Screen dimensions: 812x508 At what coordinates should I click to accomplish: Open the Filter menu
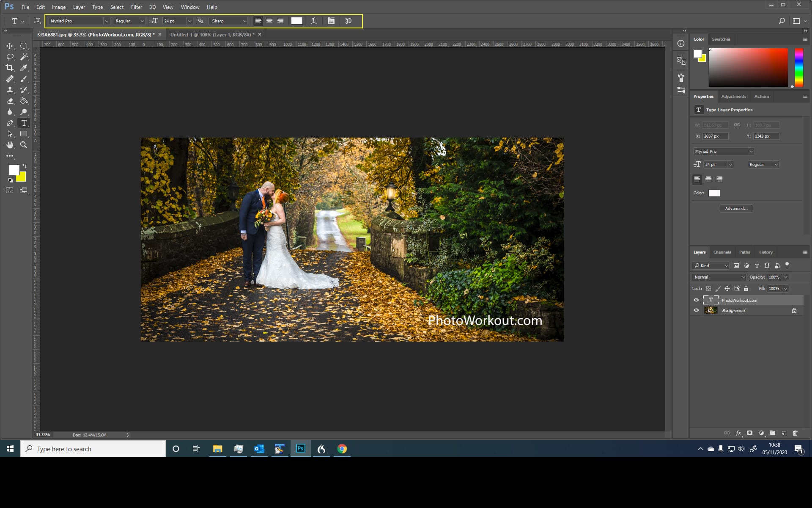tap(136, 7)
